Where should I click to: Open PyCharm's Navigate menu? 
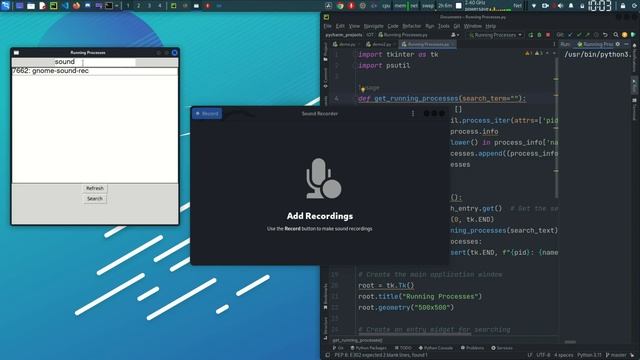[x=373, y=26]
